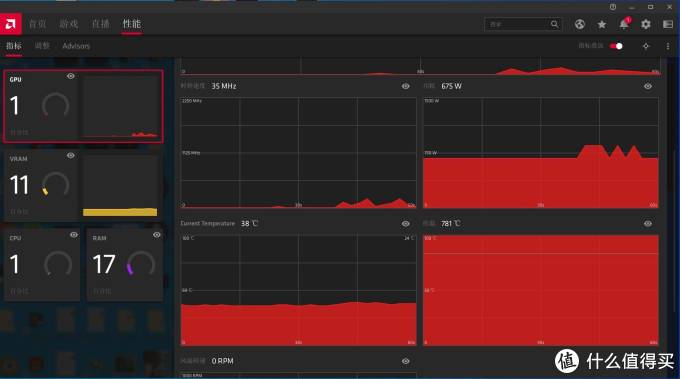This screenshot has height=379, width=680.
Task: Toggle visibility of 35 MHz clock graph
Action: pyautogui.click(x=405, y=86)
